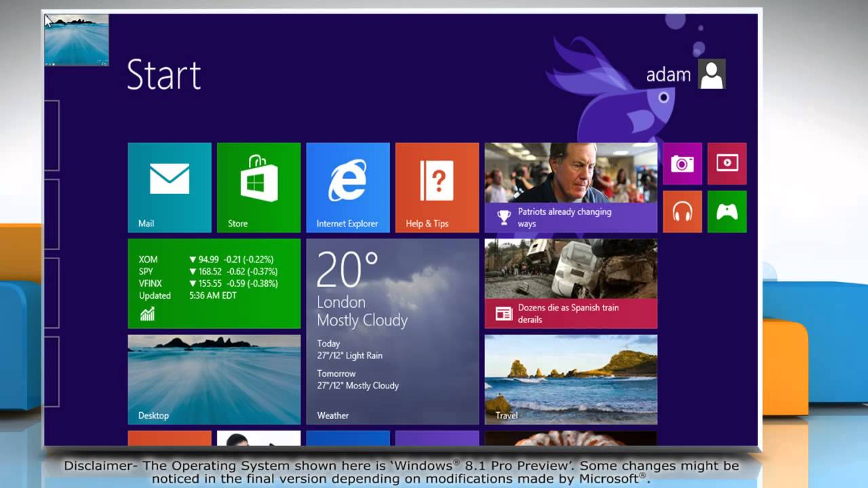Click the news icon on train tile

click(x=504, y=313)
